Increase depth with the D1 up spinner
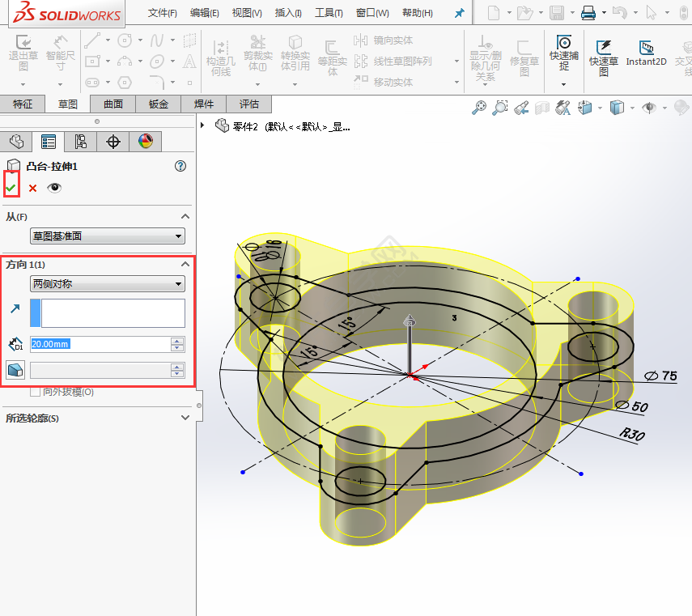Viewport: 692px width, 616px height. [177, 341]
